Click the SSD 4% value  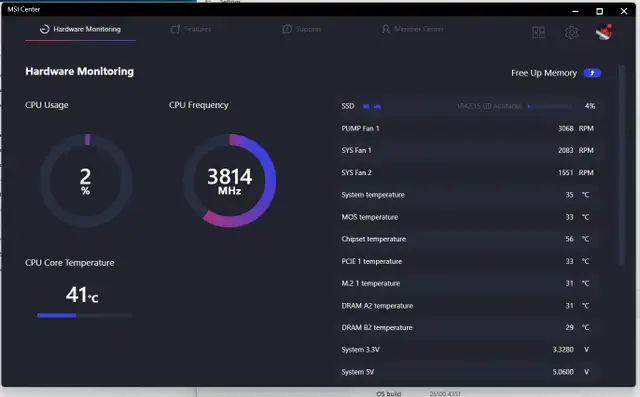click(590, 106)
